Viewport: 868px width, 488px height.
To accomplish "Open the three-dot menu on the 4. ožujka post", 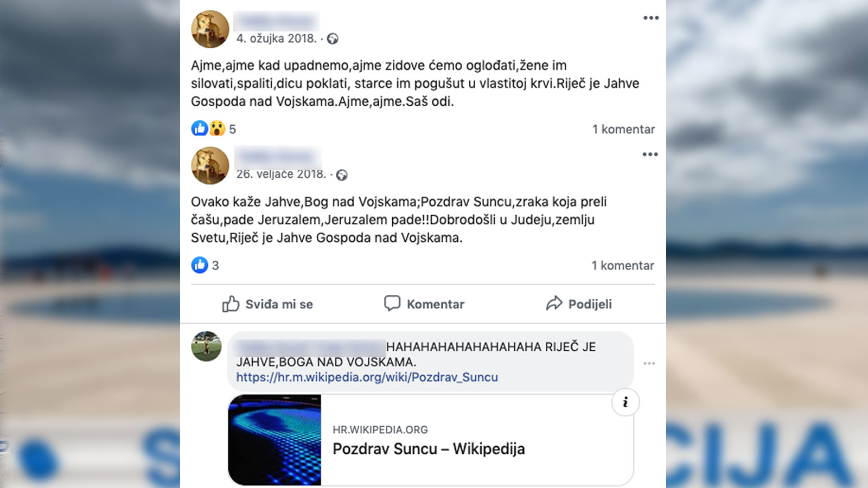I will point(650,18).
